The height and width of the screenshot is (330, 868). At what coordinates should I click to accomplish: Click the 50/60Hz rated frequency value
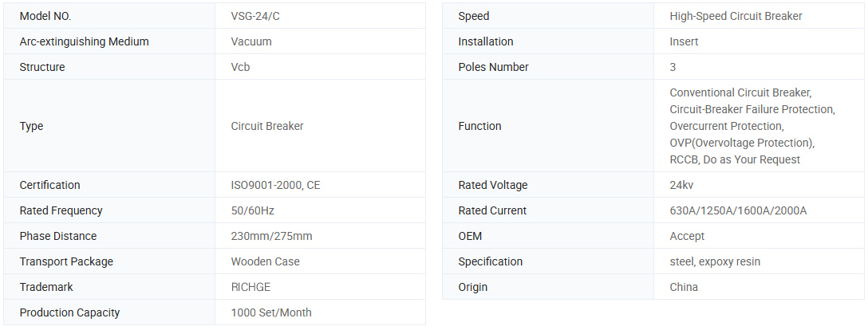pos(252,210)
